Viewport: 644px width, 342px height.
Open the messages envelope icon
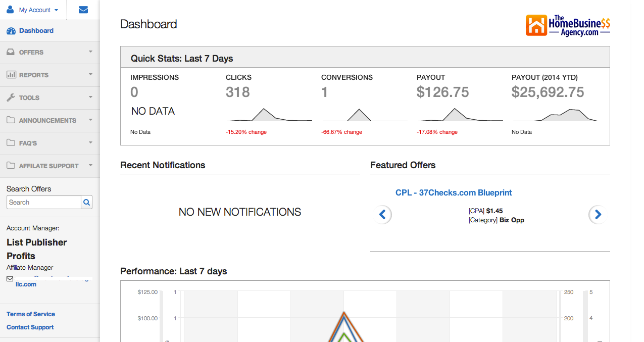pyautogui.click(x=83, y=10)
